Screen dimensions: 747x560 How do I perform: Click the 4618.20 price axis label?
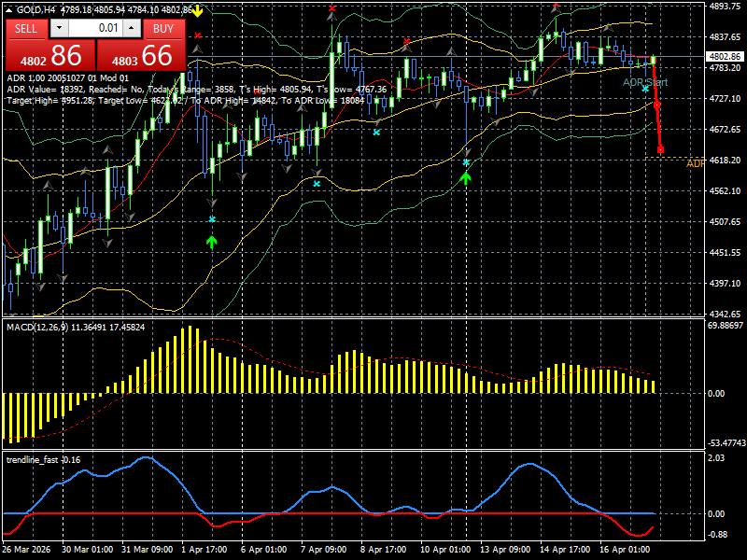[725, 160]
